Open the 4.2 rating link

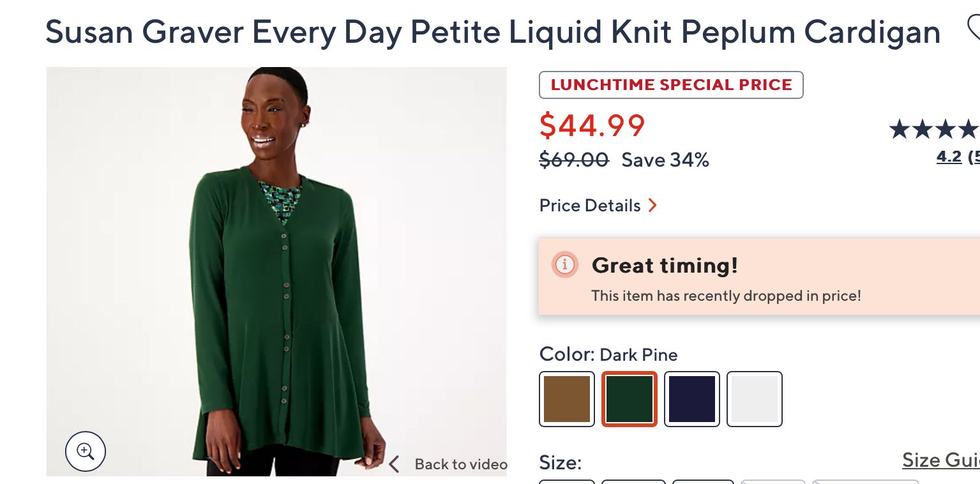[949, 157]
